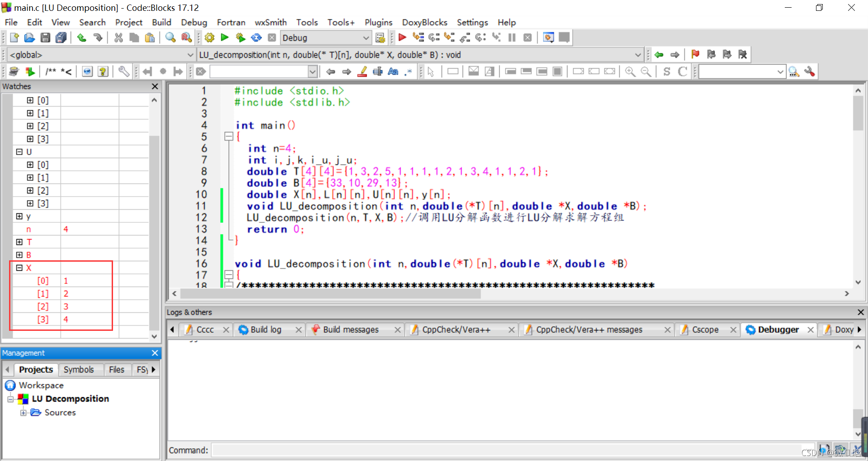Viewport: 868px width, 461px height.
Task: Create a new file from the toolbar
Action: coord(14,38)
